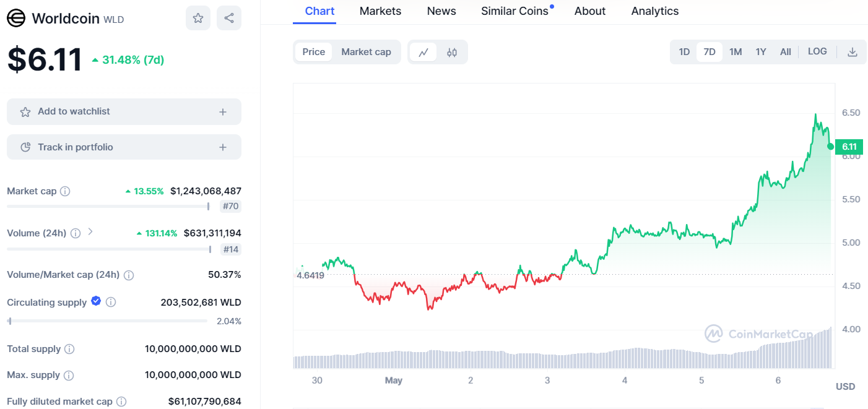Expand Track in portfolio plus sign

[x=223, y=147]
